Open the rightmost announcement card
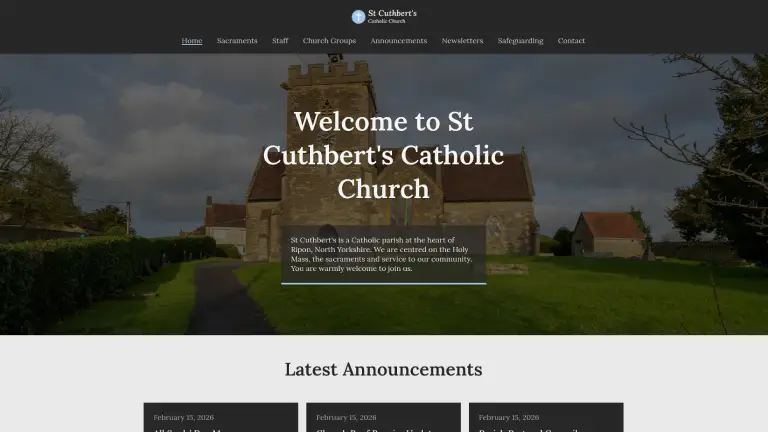The height and width of the screenshot is (432, 768). pos(546,417)
